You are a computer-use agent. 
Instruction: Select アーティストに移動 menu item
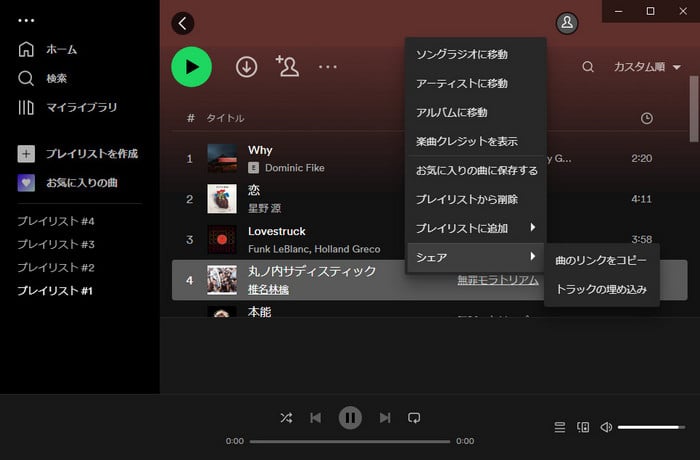476,84
